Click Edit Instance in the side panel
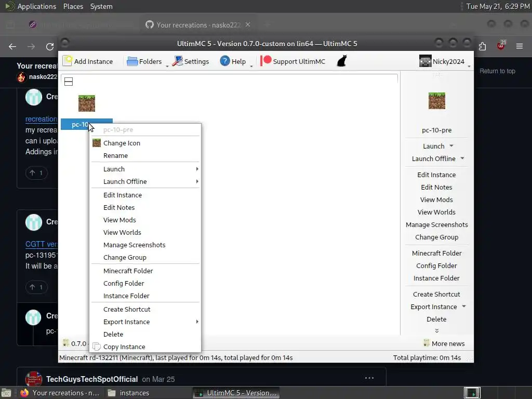This screenshot has height=399, width=532. [436, 175]
